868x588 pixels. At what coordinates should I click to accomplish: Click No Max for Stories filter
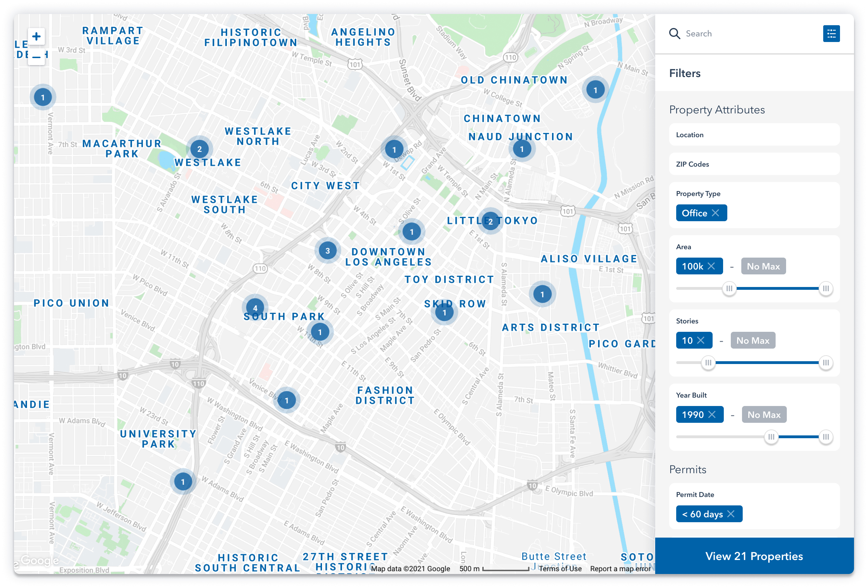click(752, 340)
